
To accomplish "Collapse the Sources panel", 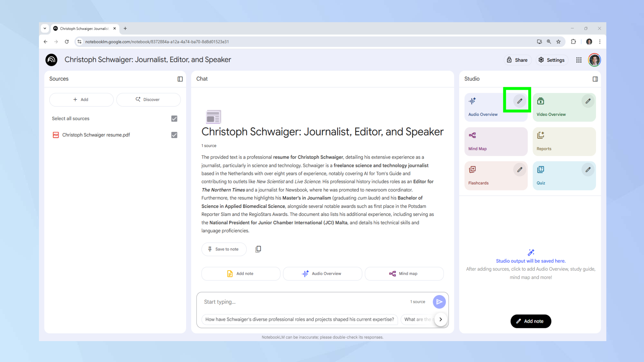I will pos(180,79).
